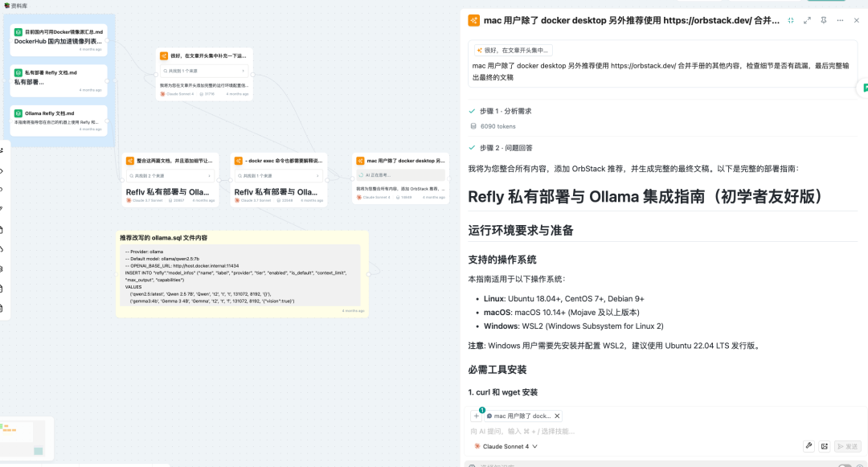Open the more options menu in the panel header
This screenshot has width=868, height=467.
pos(841,20)
